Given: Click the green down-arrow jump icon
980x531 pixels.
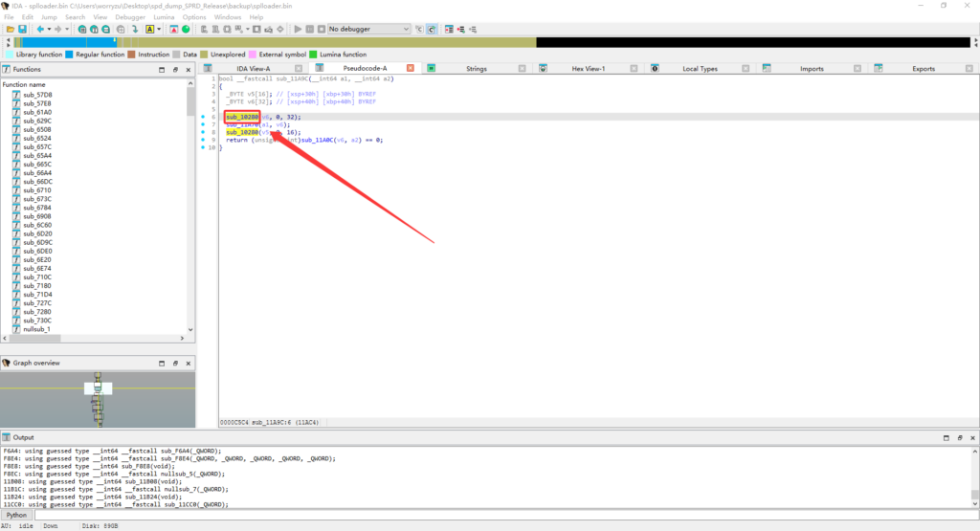Looking at the screenshot, I should click(135, 30).
